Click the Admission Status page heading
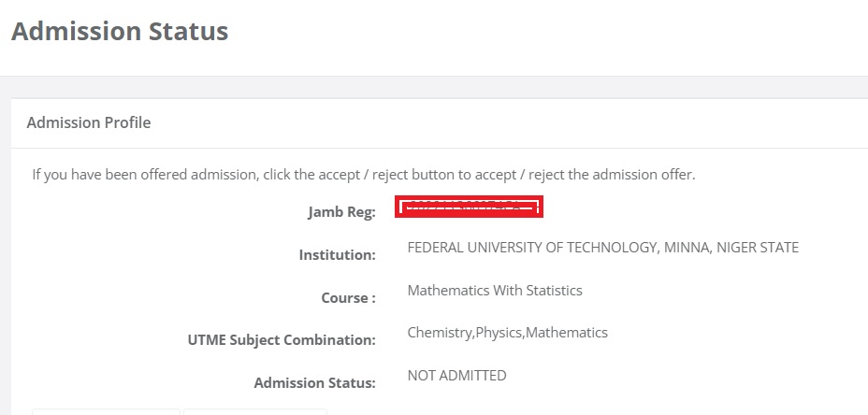Screen dimensions: 868x415 pyautogui.click(x=120, y=31)
